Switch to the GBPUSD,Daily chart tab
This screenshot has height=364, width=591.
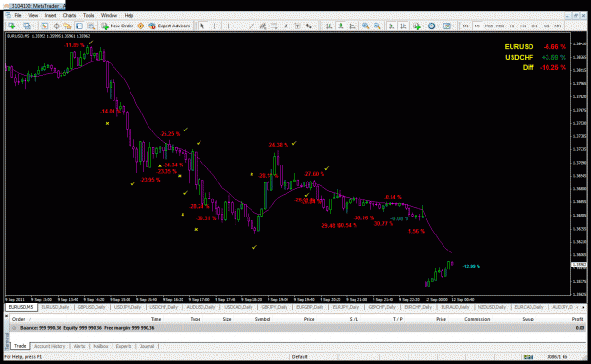(x=92, y=307)
